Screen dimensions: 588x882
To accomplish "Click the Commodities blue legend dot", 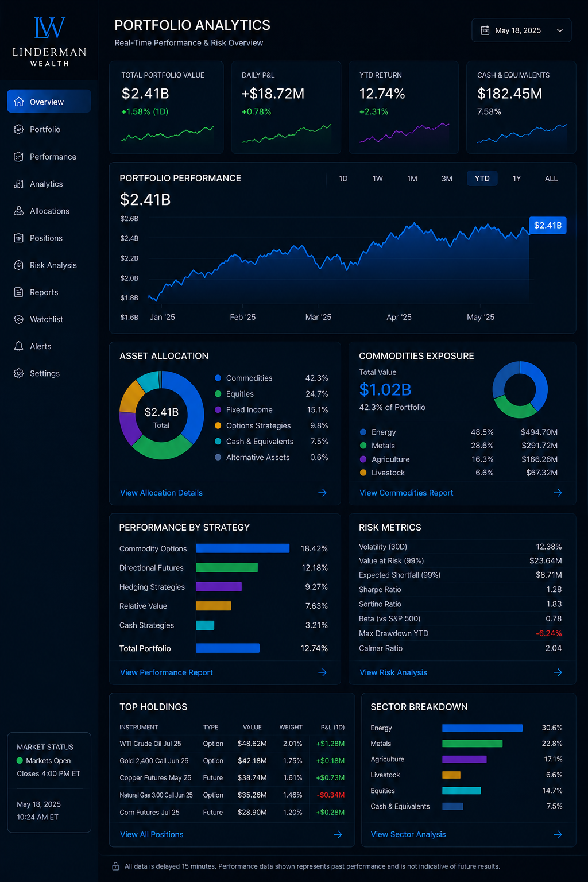I will tap(218, 378).
